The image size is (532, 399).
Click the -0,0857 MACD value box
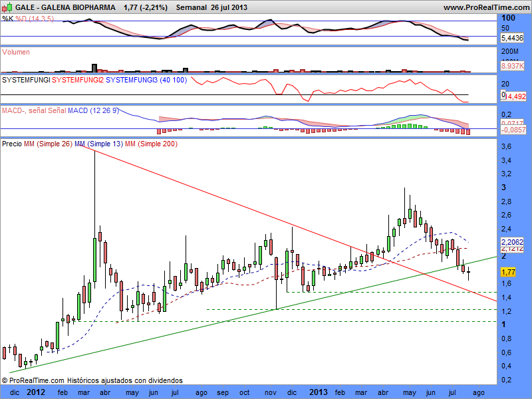click(x=513, y=130)
